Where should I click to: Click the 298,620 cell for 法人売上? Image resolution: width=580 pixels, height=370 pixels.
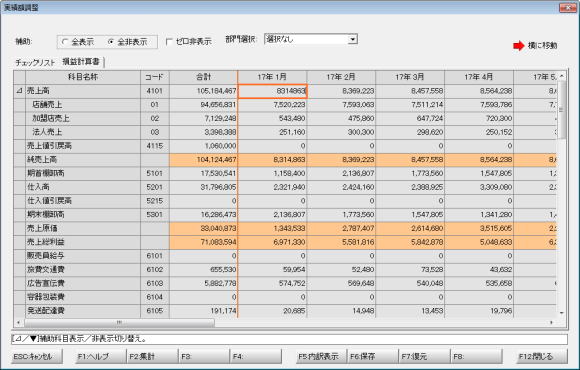point(410,132)
